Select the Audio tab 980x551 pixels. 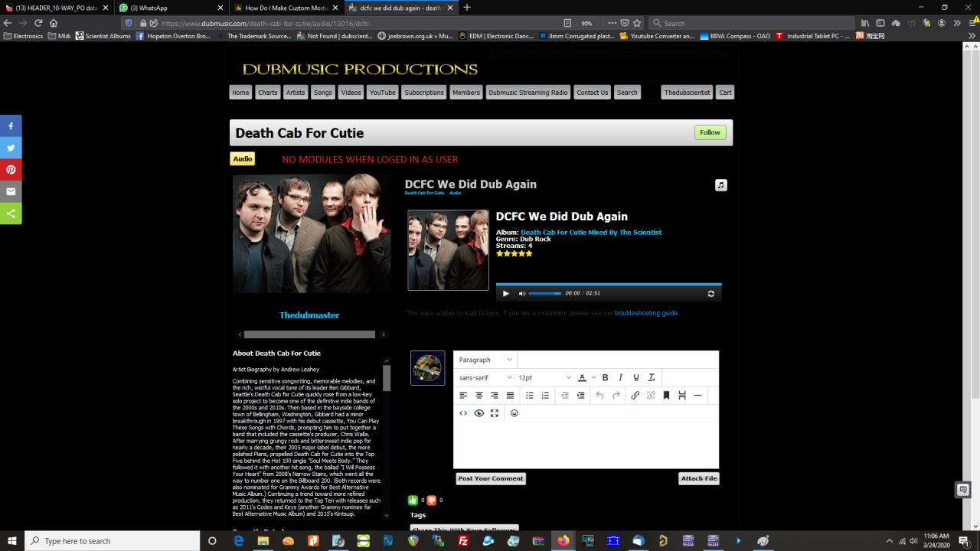(243, 159)
